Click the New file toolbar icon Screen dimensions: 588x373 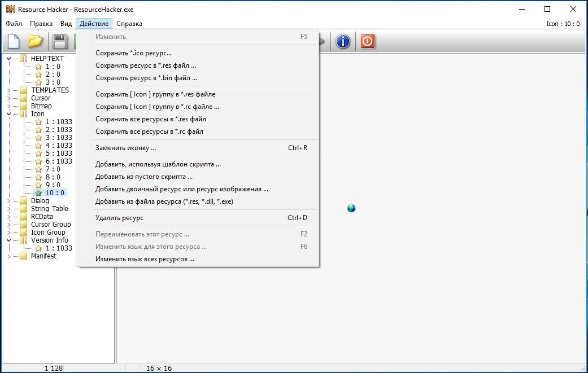pyautogui.click(x=14, y=41)
